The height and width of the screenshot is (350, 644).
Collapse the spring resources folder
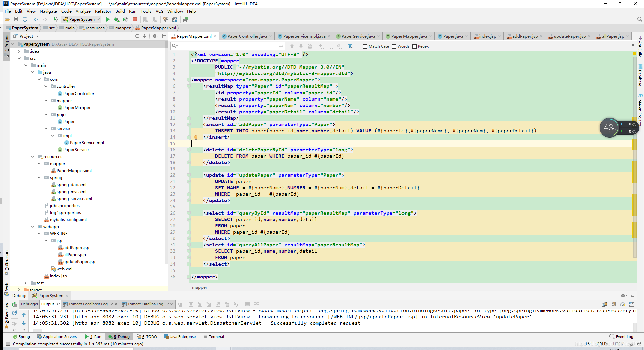[x=39, y=178]
